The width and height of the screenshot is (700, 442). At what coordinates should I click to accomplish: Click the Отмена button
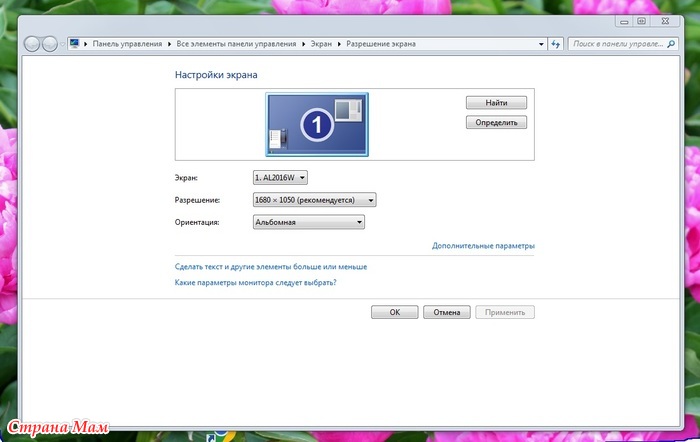[x=446, y=312]
